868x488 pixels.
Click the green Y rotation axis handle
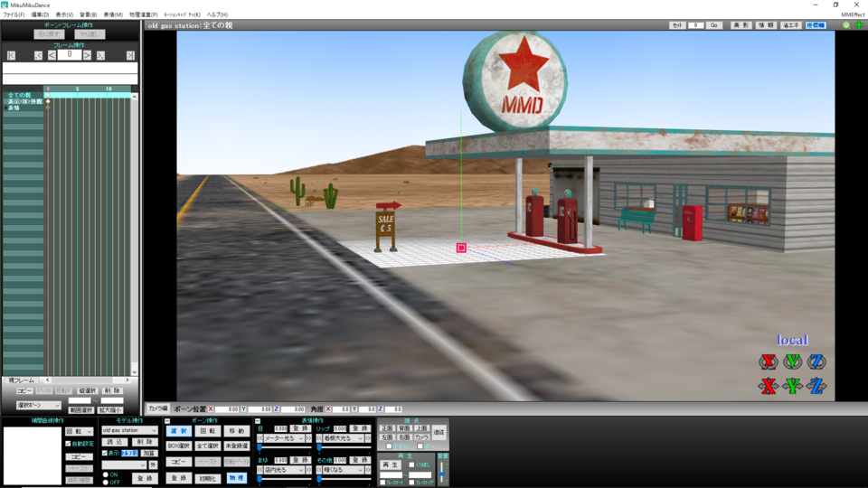click(792, 361)
